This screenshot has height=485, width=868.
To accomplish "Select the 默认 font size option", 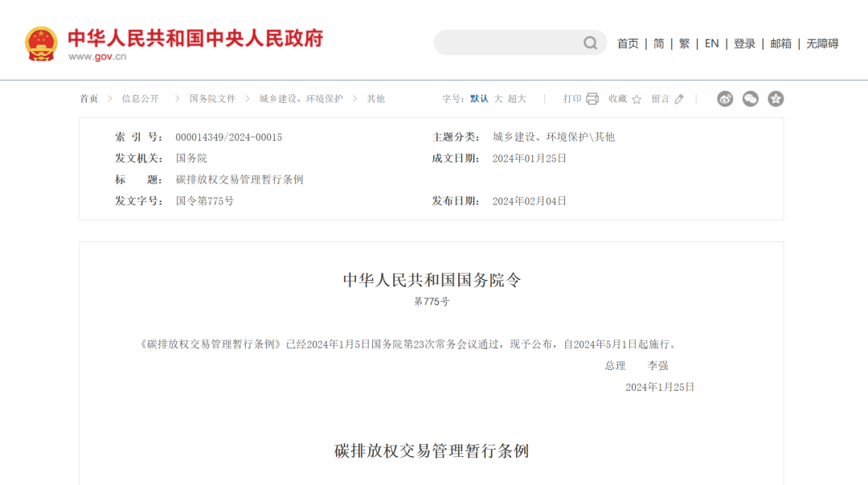I will tap(479, 99).
